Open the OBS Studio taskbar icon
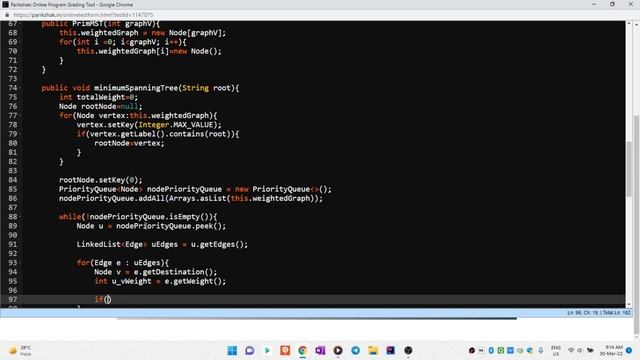Screen dimensions: 640x360 pos(408,350)
